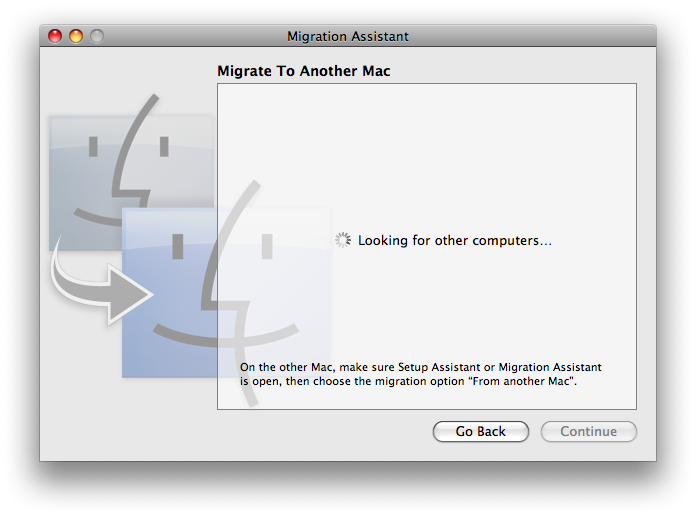
Task: Minimize the window with the yellow button
Action: click(76, 36)
